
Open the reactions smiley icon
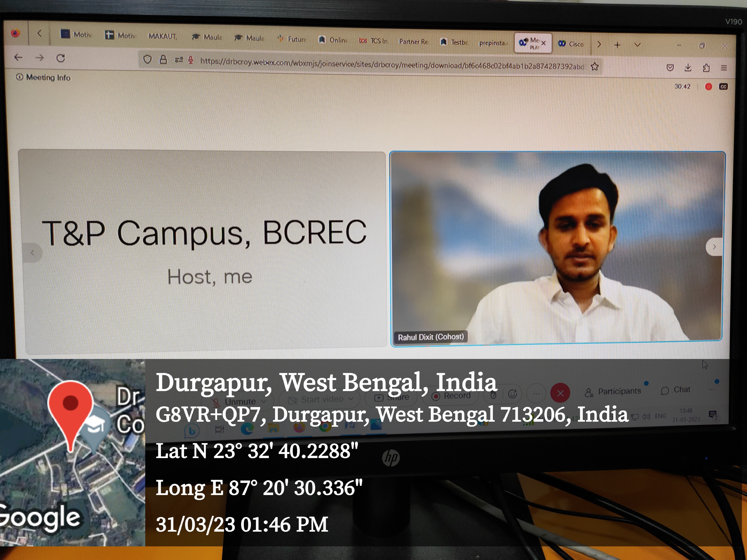pos(513,394)
